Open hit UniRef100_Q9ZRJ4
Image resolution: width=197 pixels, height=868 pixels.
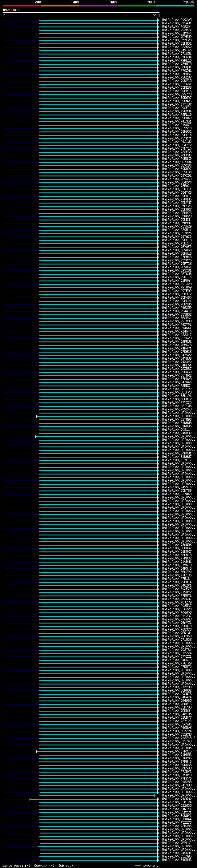[176, 30]
